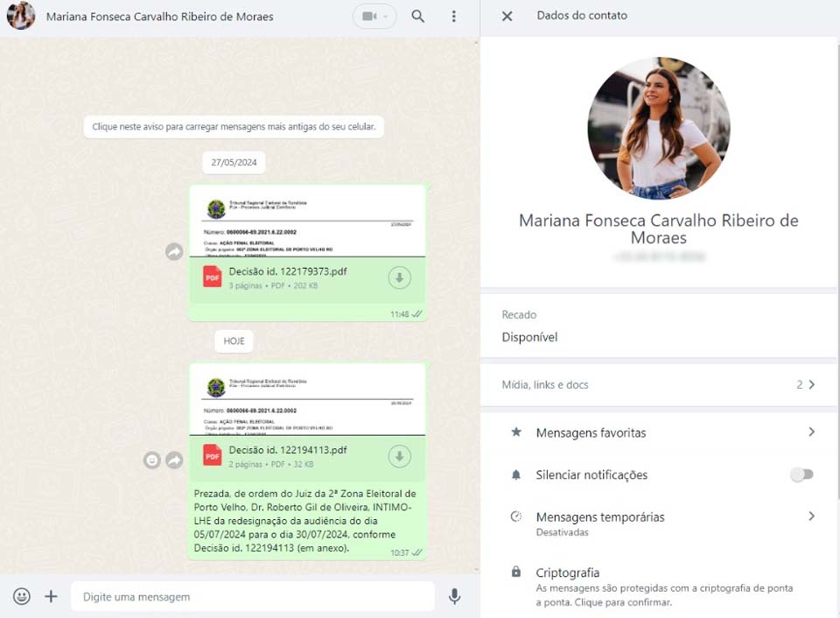Download Decisão id. 122179373.pdf
The width and height of the screenshot is (840, 618).
pos(399,277)
